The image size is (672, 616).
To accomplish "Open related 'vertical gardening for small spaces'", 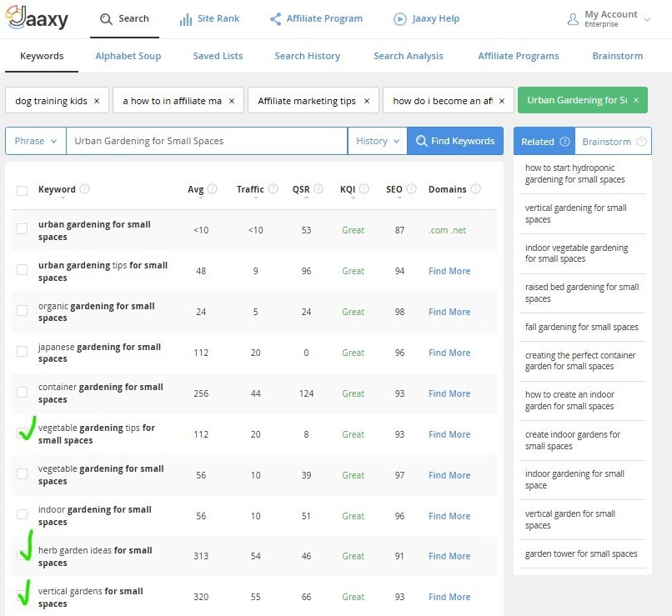I will [575, 213].
